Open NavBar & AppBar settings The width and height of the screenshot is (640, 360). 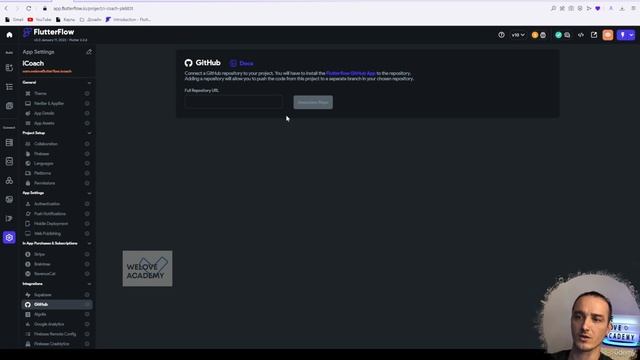point(57,103)
